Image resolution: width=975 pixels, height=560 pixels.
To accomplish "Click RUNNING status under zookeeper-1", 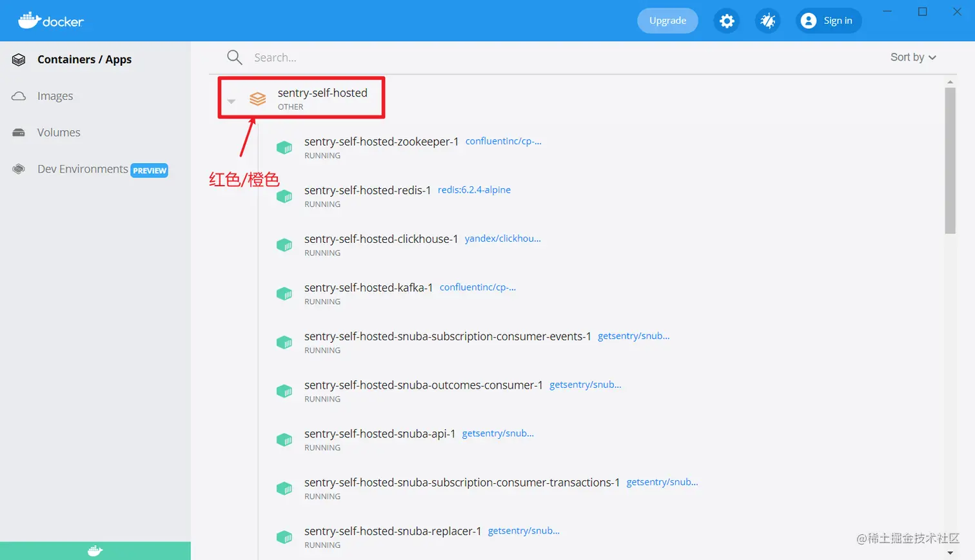I will coord(322,156).
